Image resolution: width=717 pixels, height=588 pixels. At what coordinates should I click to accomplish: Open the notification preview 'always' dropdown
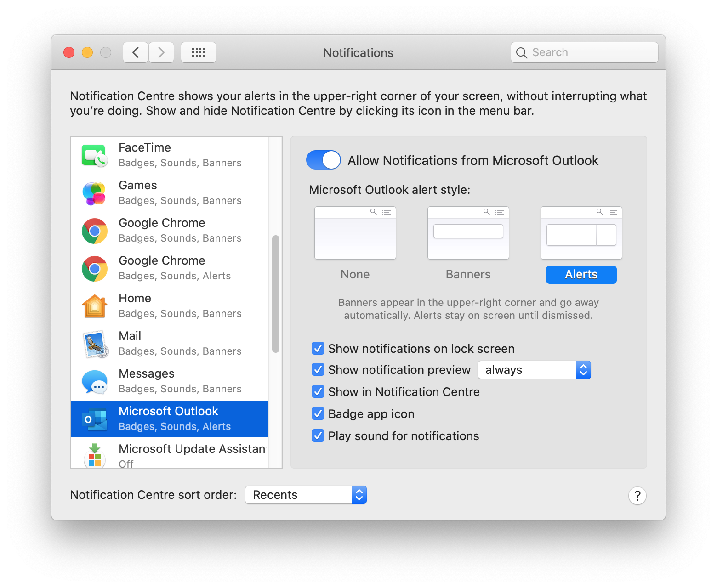pos(535,370)
